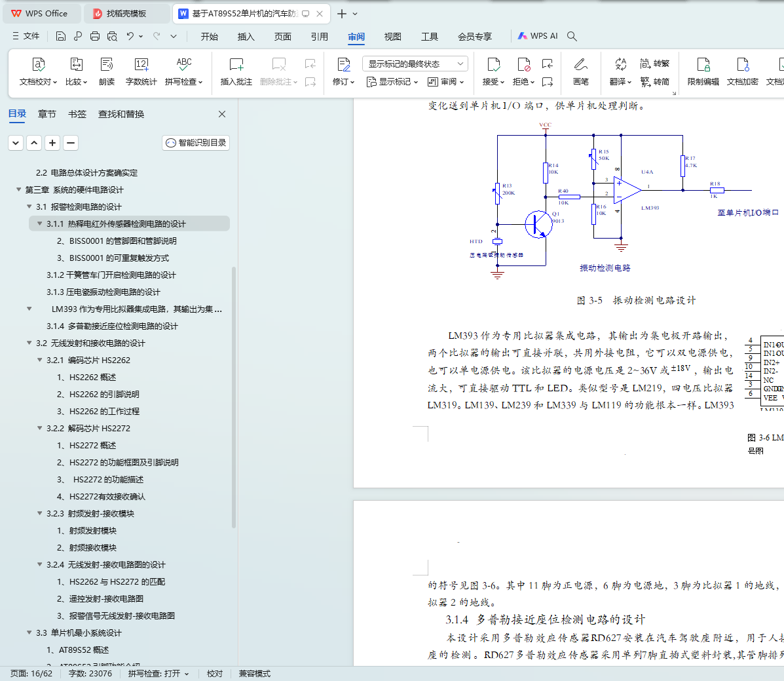Image resolution: width=784 pixels, height=681 pixels.
Task: Click 限制编辑 restrict editing
Action: pyautogui.click(x=703, y=71)
